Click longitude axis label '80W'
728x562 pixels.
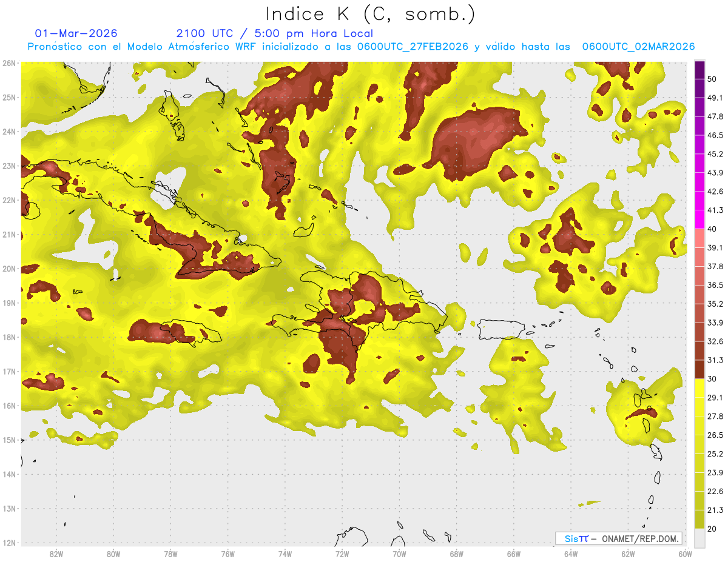(x=113, y=554)
